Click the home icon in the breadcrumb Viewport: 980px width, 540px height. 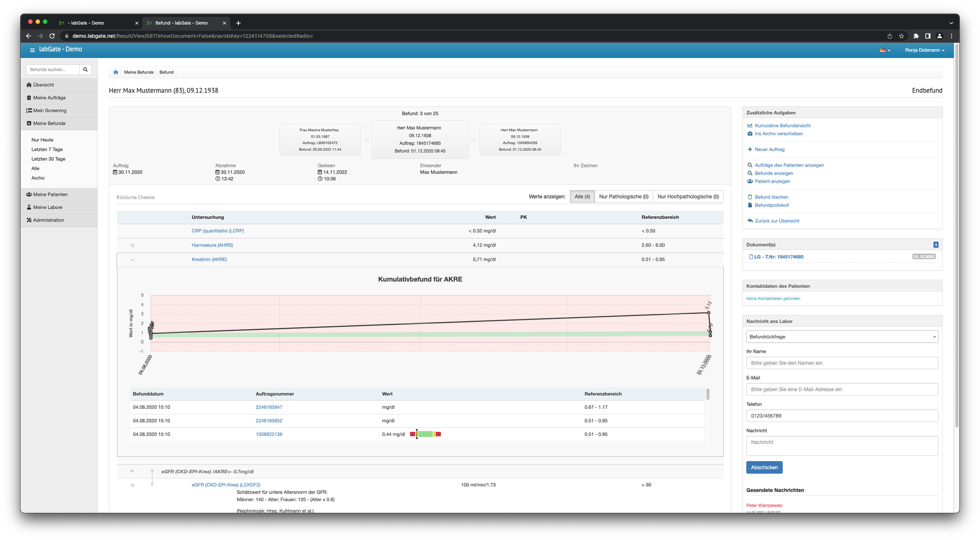[x=116, y=72]
